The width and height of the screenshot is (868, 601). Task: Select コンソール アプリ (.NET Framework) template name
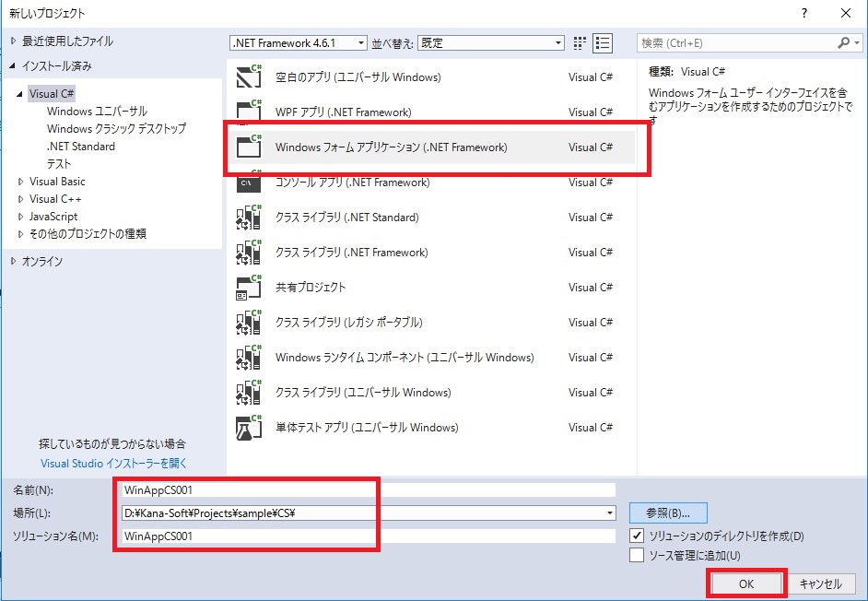coord(353,183)
